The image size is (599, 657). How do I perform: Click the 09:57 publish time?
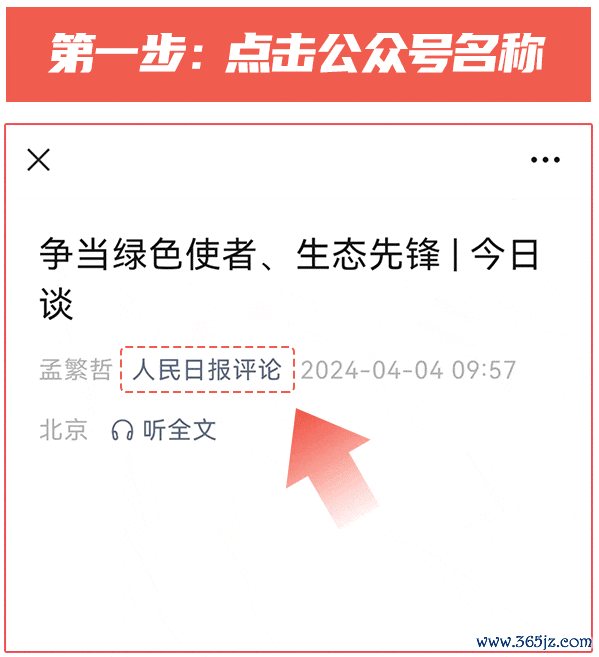click(484, 370)
